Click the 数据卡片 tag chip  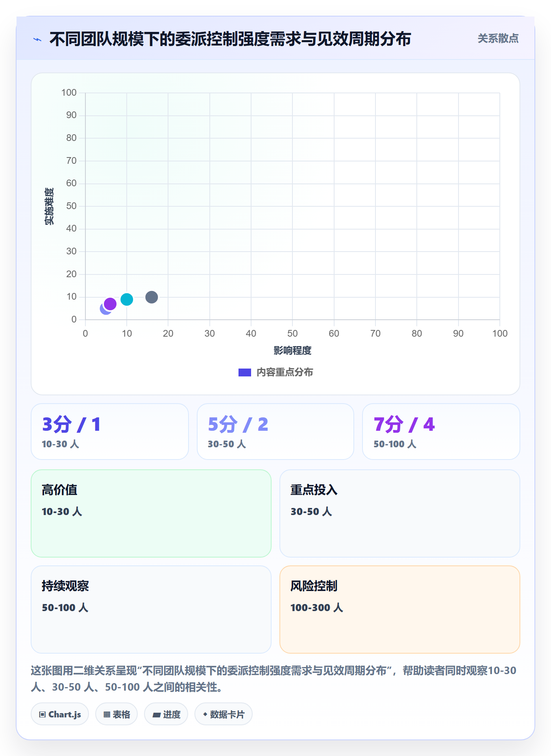224,714
